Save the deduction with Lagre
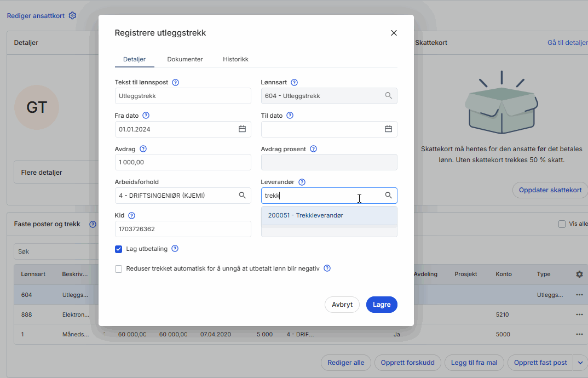 tap(382, 305)
